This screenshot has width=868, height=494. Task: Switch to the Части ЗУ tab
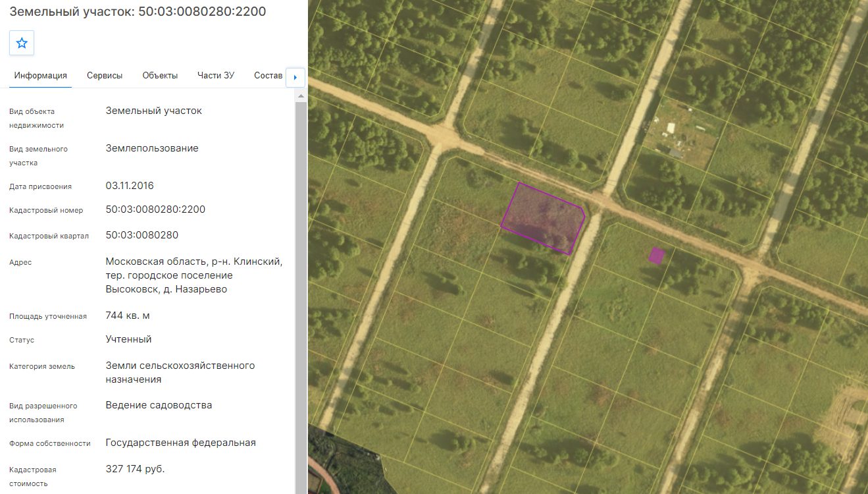pos(216,75)
